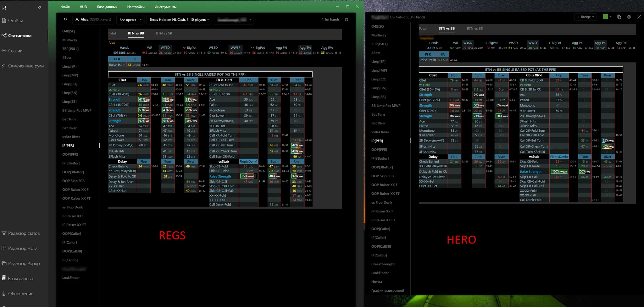This screenshot has width=644, height=307.
Task: Select 3BP[150+] in the REGS window list
Action: tap(70, 49)
